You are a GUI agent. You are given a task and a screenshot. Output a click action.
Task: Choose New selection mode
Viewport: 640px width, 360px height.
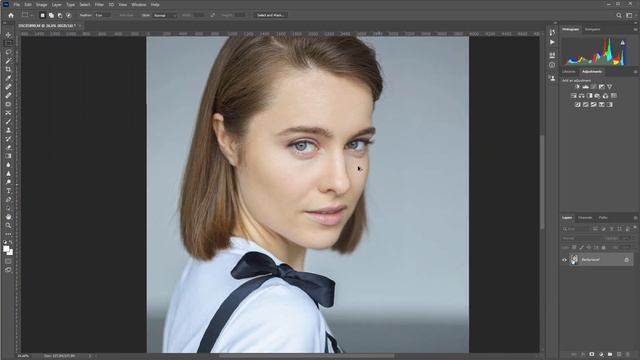(x=42, y=15)
